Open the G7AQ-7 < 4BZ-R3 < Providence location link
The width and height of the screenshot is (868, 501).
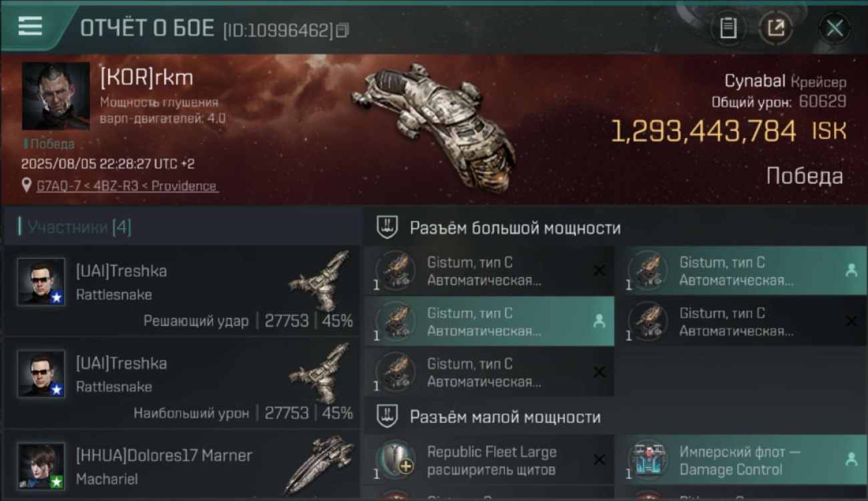coord(127,186)
